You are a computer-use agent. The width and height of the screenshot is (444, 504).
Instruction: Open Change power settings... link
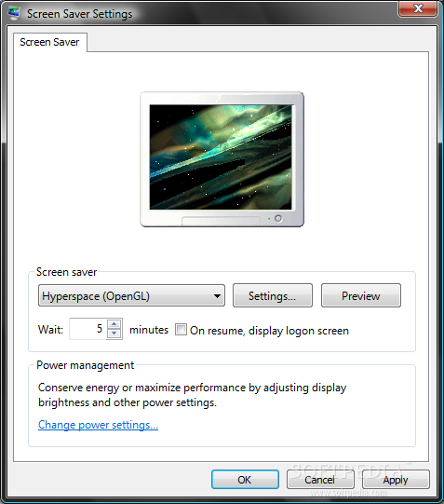click(x=98, y=425)
